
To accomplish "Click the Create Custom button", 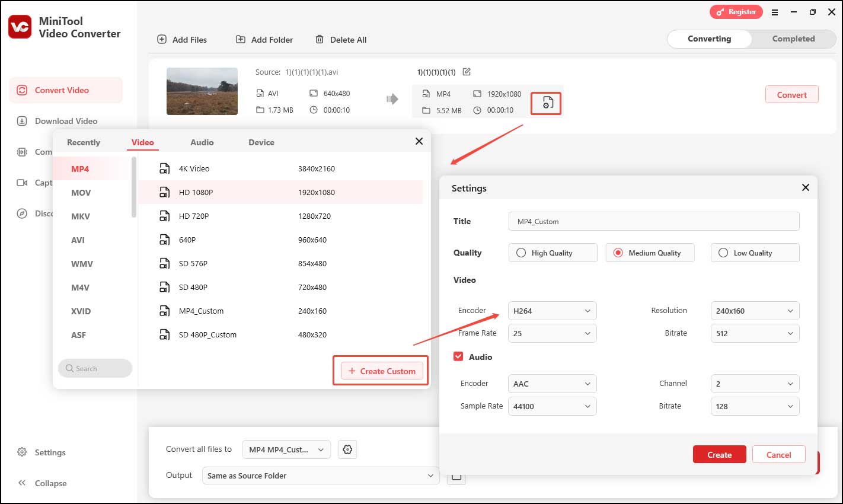I will (382, 371).
